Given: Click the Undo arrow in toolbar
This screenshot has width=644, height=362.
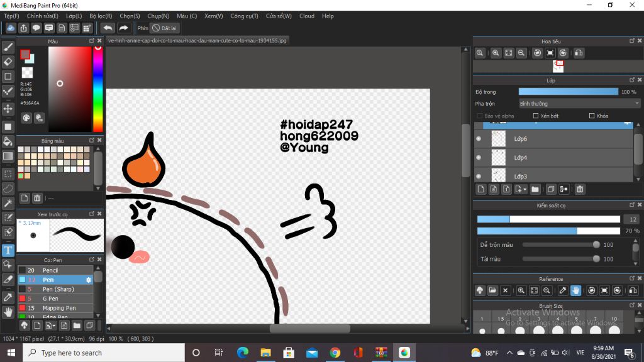Looking at the screenshot, I should pos(108,28).
